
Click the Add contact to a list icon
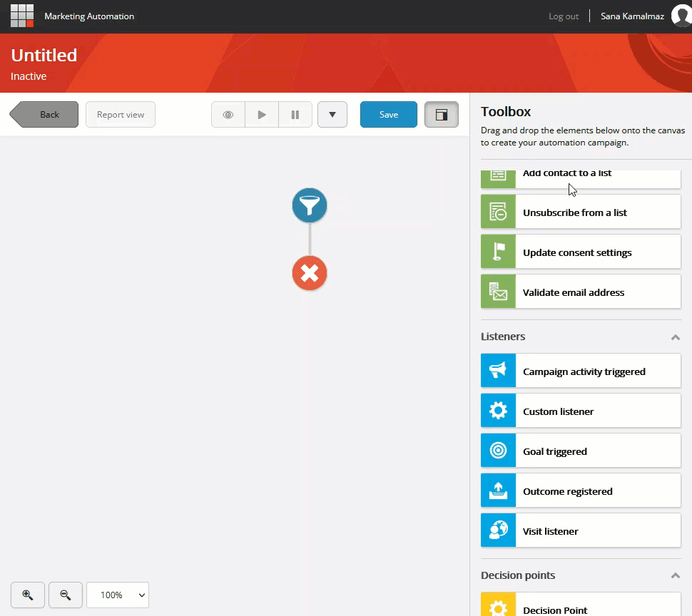click(498, 179)
